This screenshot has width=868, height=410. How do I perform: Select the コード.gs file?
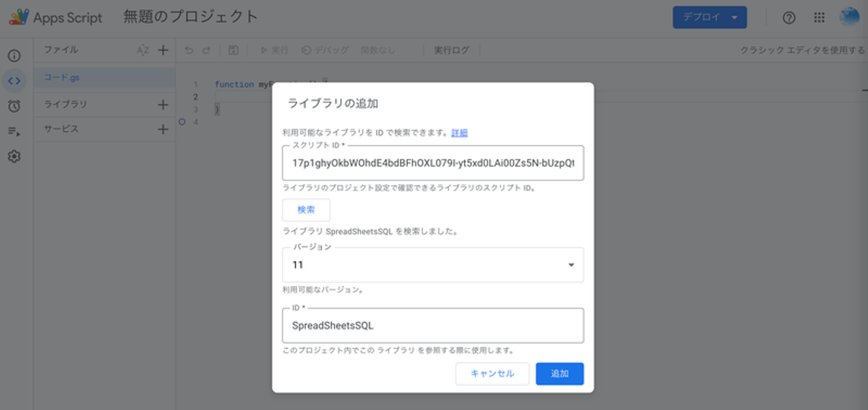[x=104, y=78]
